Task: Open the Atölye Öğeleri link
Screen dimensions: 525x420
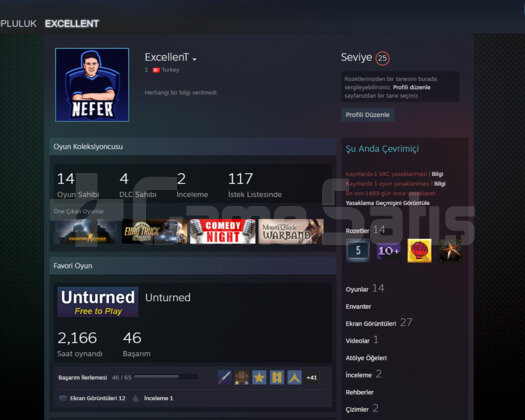Action: tap(366, 358)
